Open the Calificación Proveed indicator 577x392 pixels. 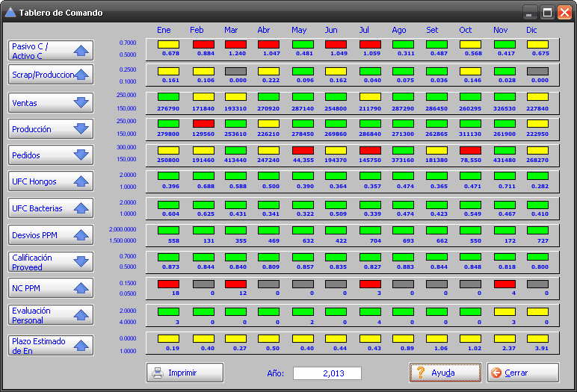(x=50, y=261)
